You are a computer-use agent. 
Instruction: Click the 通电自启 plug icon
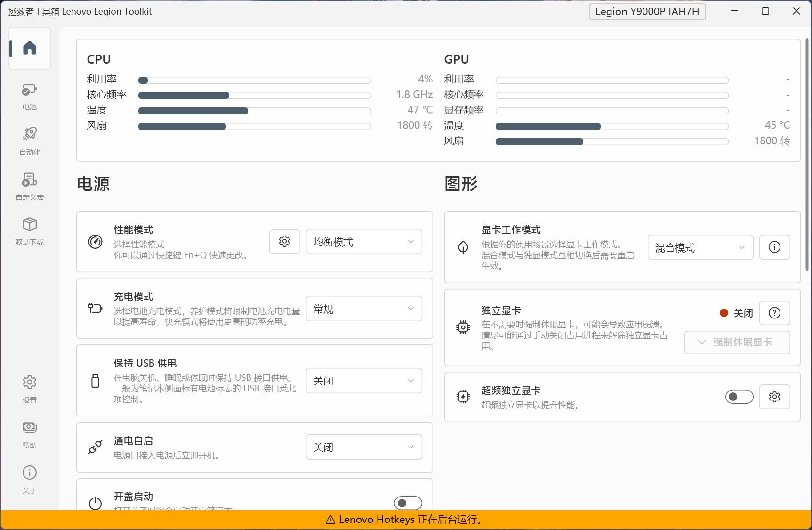(96, 447)
